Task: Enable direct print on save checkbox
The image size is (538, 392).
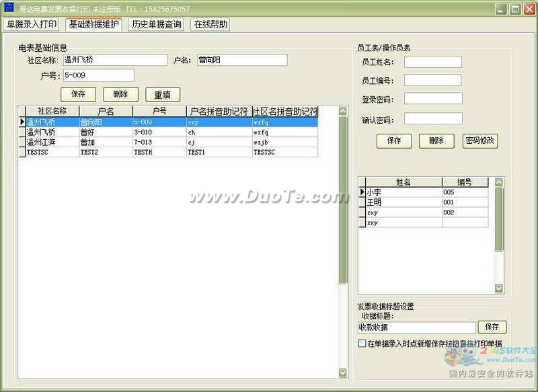Action: 362,344
